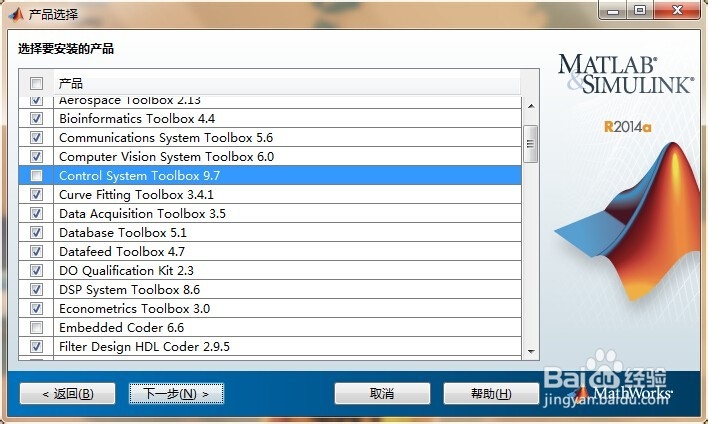This screenshot has height=424, width=708.
Task: Select Data Acquisition Toolbox 3.5 row text
Action: coord(142,214)
